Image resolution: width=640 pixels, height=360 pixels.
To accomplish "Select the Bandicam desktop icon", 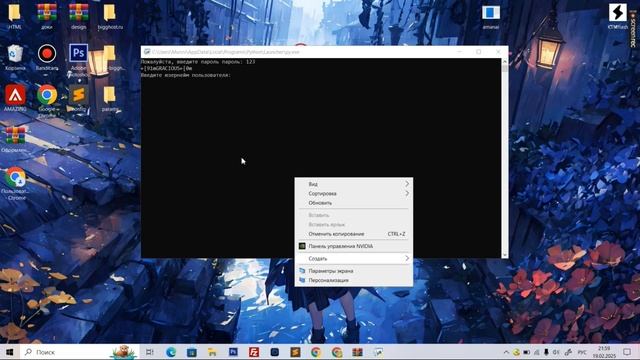I will (47, 57).
